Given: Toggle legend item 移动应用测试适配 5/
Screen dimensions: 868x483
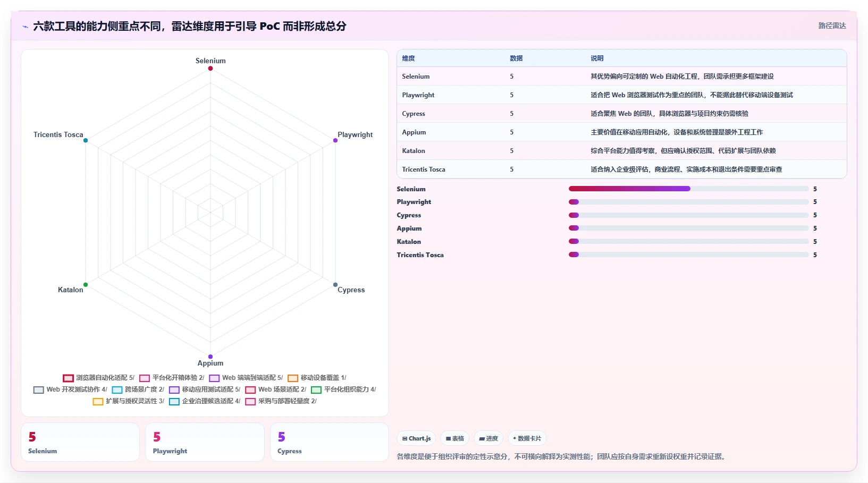Looking at the screenshot, I should point(205,389).
